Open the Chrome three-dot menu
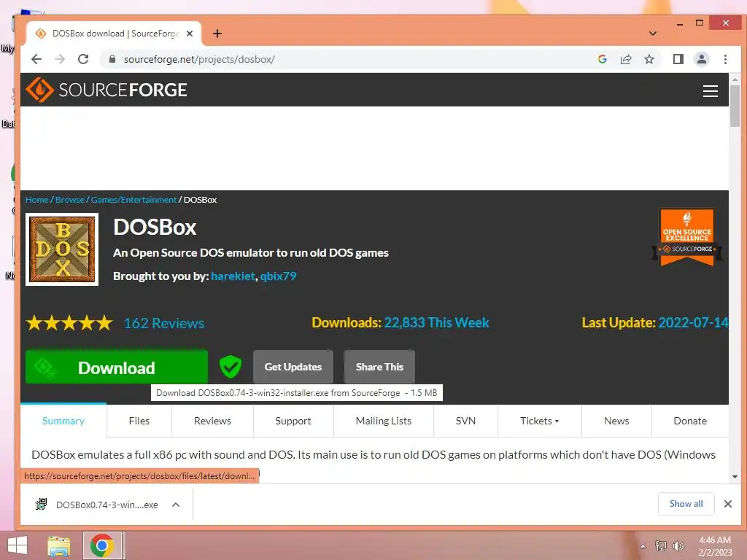This screenshot has width=747, height=560. tap(725, 59)
